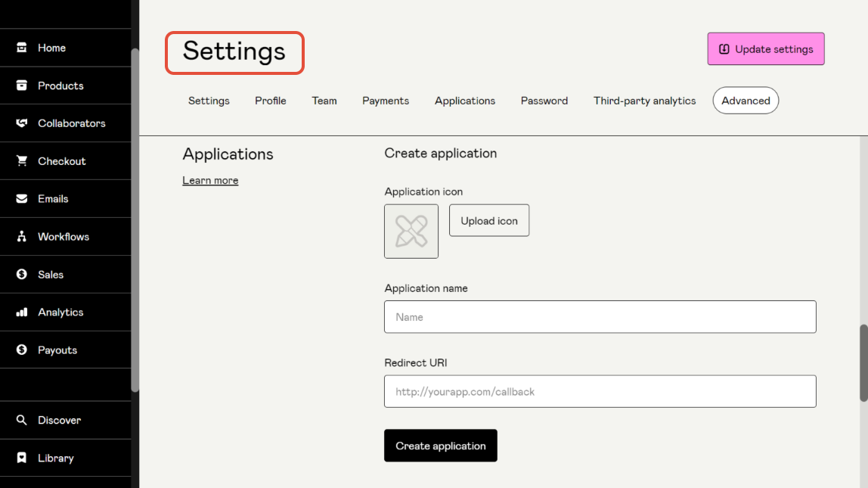Click the Home storefront icon in sidebar
Image resolution: width=868 pixels, height=488 pixels.
coord(22,48)
